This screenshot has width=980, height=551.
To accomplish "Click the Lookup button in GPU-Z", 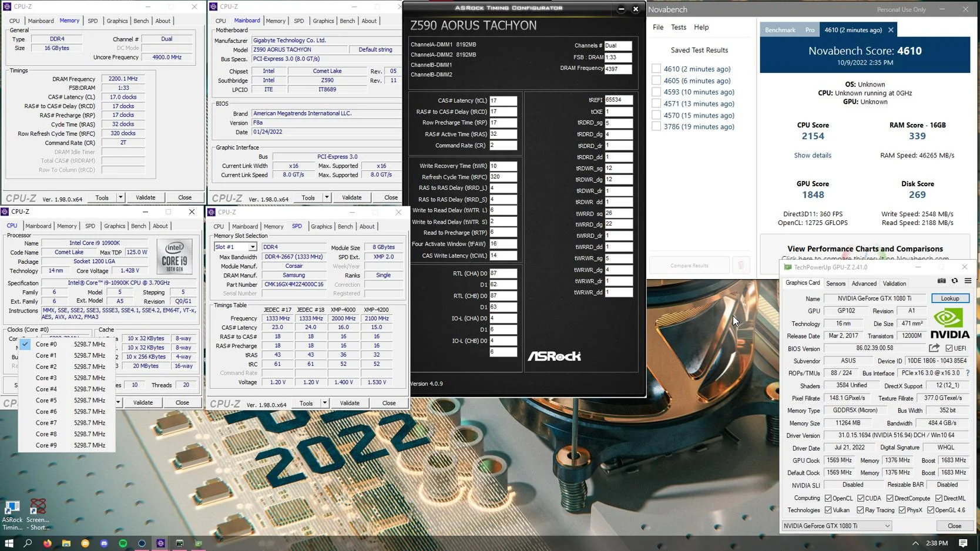I will (x=950, y=298).
